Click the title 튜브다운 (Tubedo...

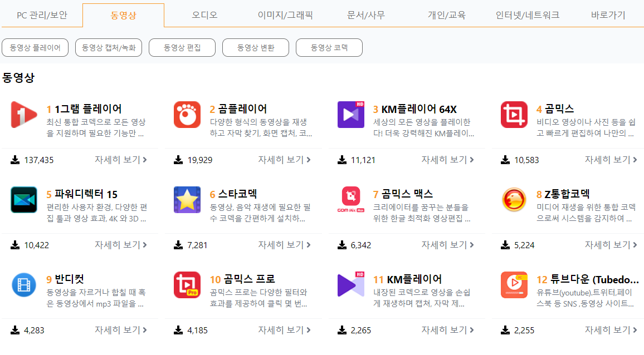594,279
